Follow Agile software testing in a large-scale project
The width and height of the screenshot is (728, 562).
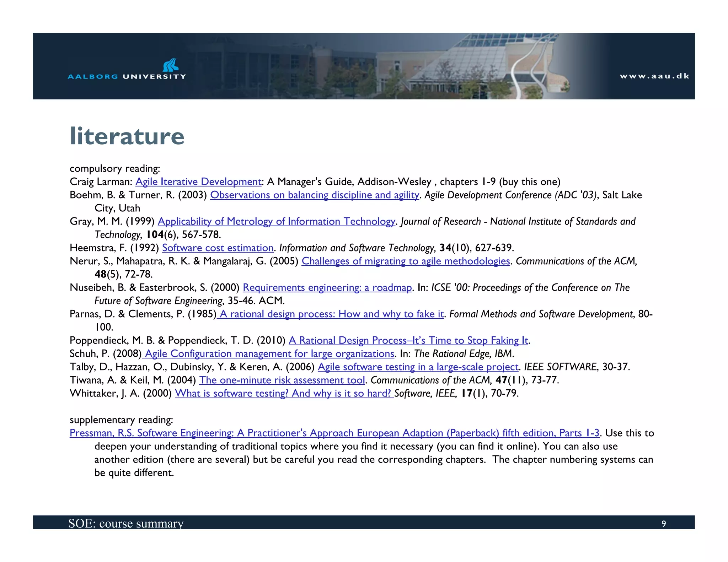(418, 367)
